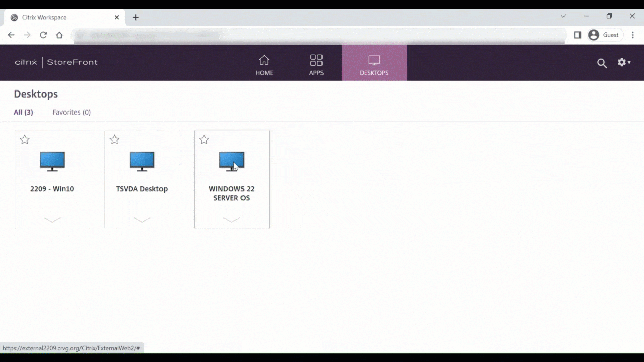Screen dimensions: 644x362
Task: Expand details for 2209 - Win10
Action: (52, 220)
